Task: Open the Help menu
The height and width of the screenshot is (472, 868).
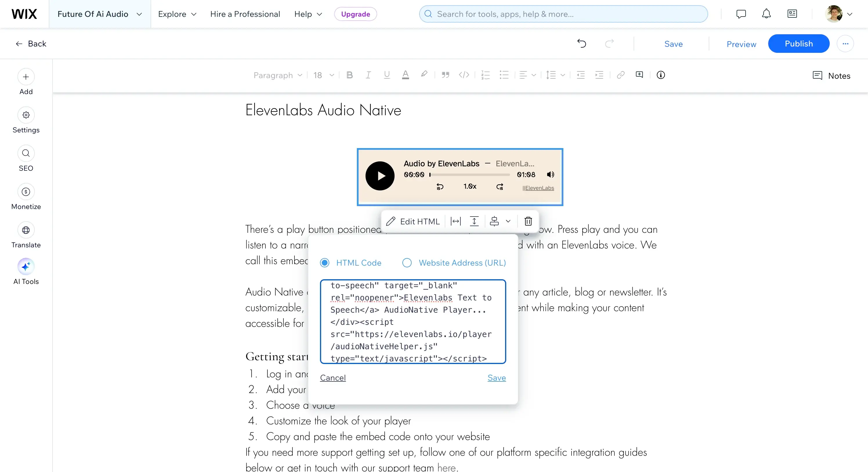Action: point(308,14)
